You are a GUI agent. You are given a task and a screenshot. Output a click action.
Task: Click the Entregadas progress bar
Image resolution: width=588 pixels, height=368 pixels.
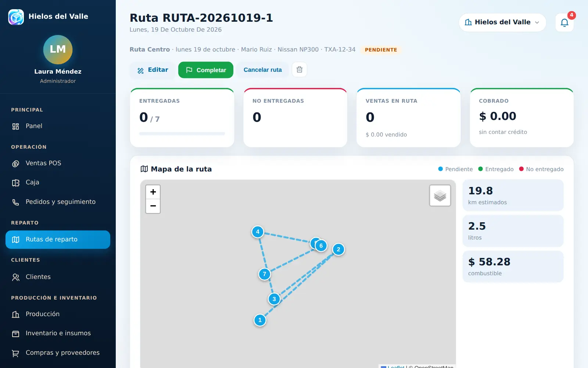coord(182,134)
